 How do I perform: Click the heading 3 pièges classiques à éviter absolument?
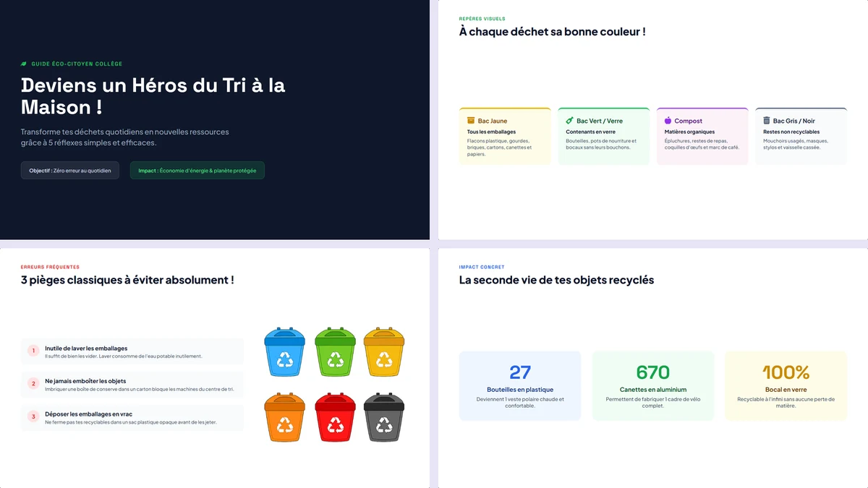click(x=127, y=280)
